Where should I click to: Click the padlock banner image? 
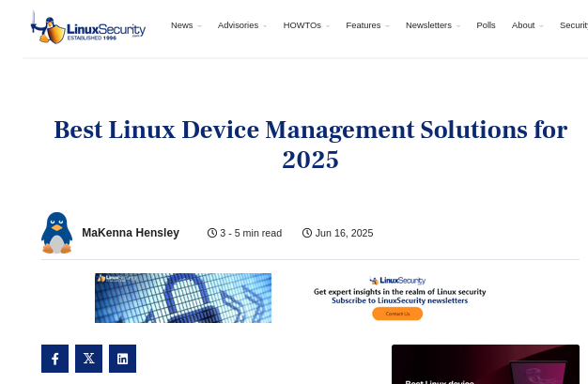point(183,299)
